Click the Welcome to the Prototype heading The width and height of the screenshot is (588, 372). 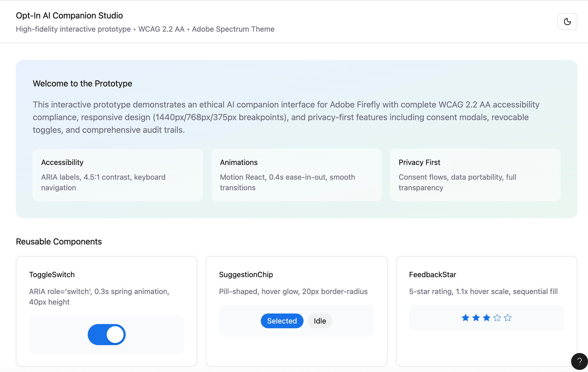[82, 84]
